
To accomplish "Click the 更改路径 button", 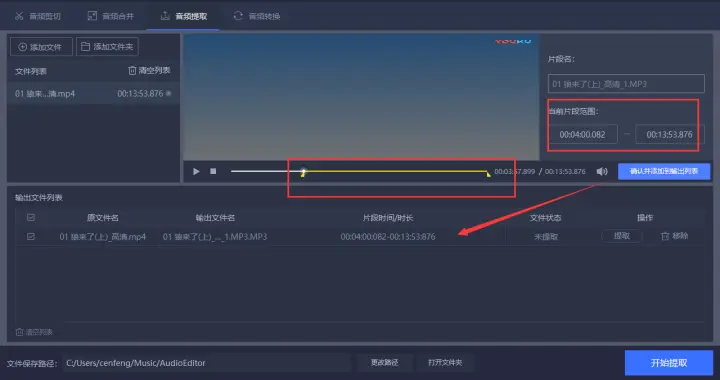I will pyautogui.click(x=384, y=363).
